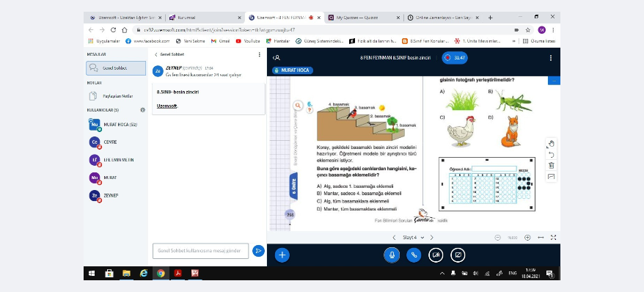Screen dimensions: 644x292
Task: Mute the microphone button
Action: click(392, 255)
